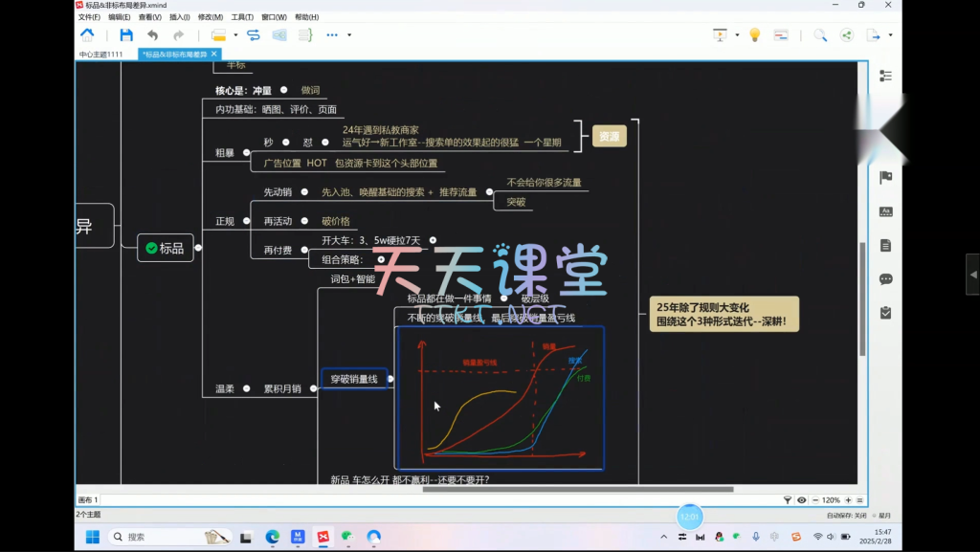This screenshot has width=980, height=552.
Task: Open the export dropdown arrow
Action: [891, 35]
